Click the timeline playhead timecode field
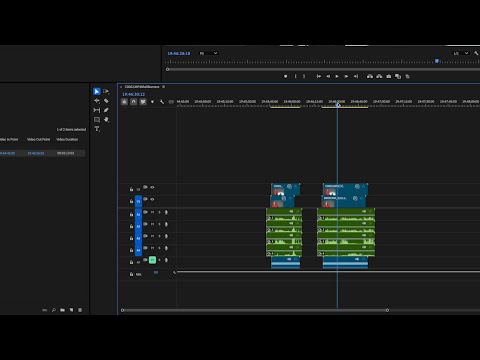 point(133,94)
